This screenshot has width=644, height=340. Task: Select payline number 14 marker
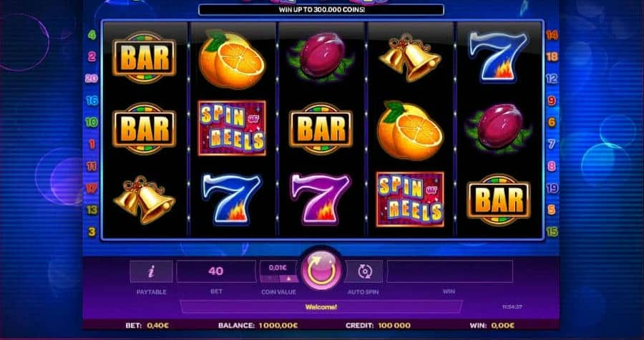[x=552, y=35]
